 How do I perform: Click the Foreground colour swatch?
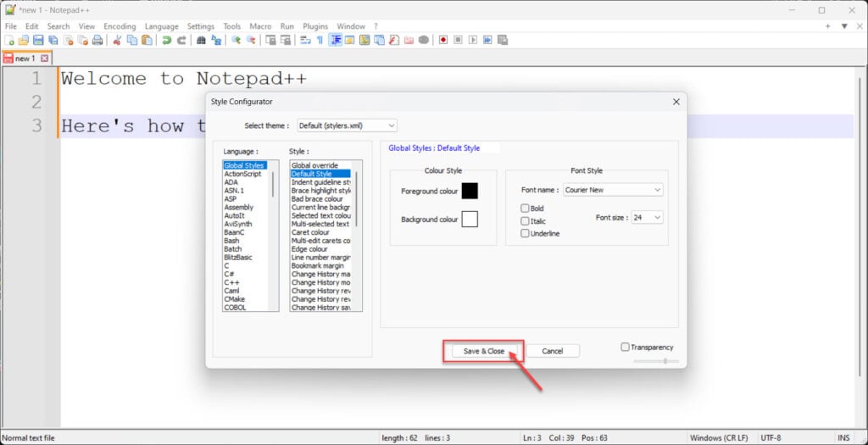[x=470, y=191]
